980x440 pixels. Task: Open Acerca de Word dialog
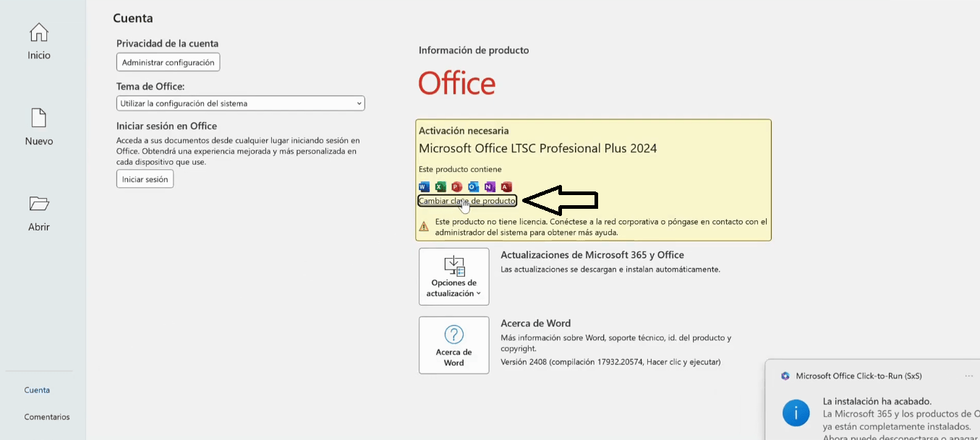[x=453, y=345]
